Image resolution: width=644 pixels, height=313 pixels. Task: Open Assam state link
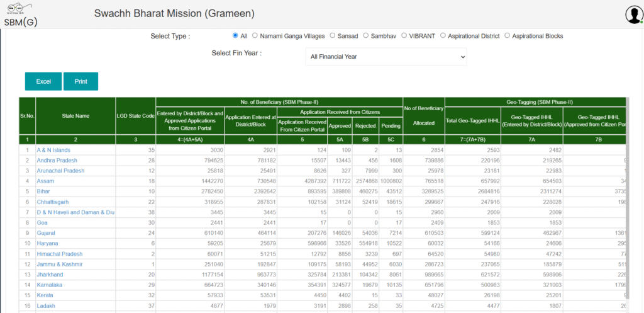click(x=45, y=181)
